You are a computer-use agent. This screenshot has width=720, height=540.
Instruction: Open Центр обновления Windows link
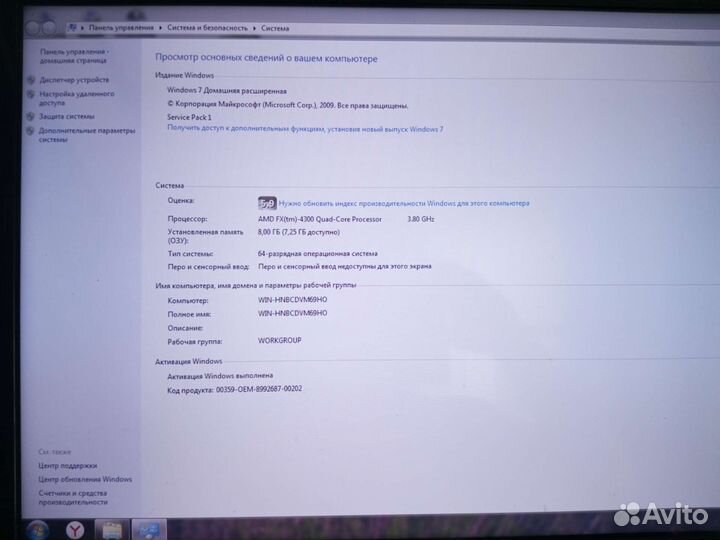[85, 479]
